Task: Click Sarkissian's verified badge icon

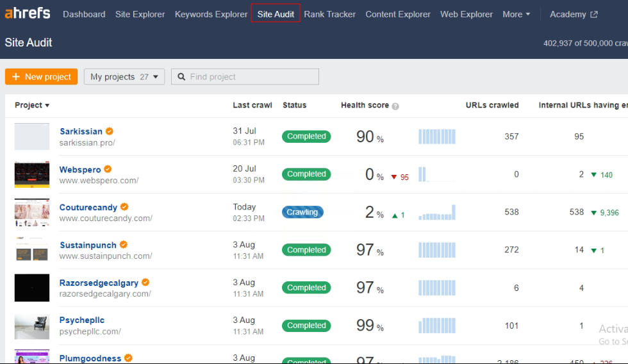Action: [x=110, y=131]
